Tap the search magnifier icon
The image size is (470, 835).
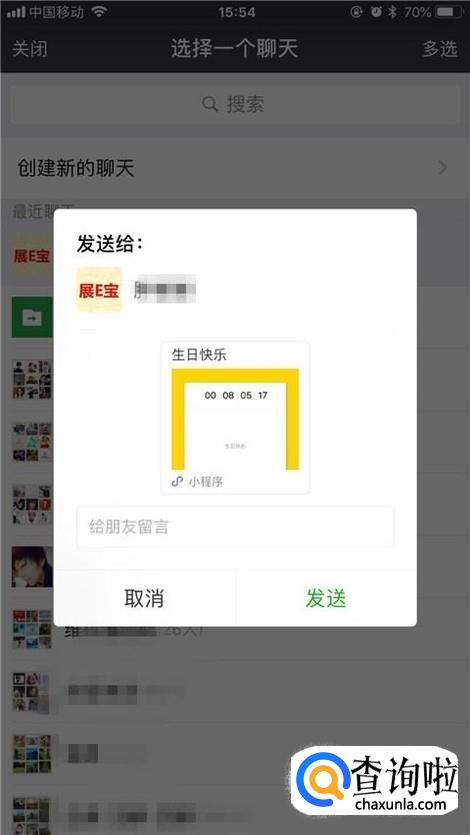pos(210,104)
